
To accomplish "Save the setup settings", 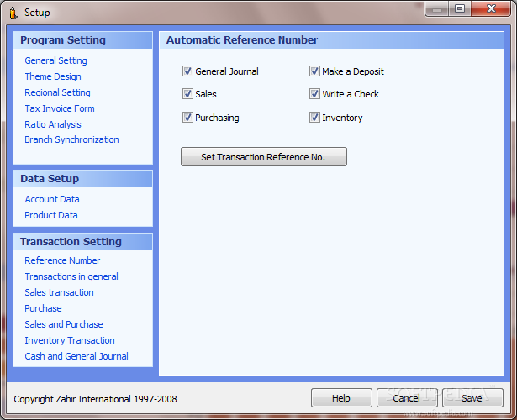I will tap(472, 398).
